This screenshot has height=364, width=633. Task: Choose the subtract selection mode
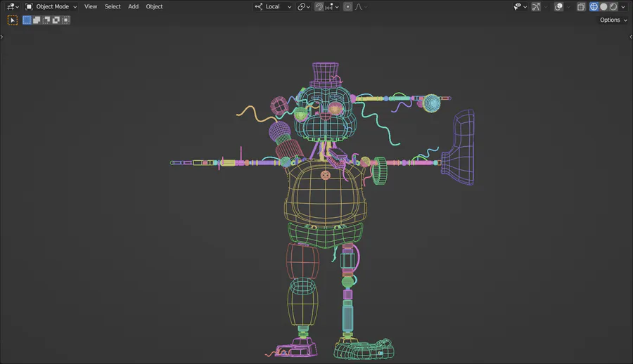coord(46,20)
